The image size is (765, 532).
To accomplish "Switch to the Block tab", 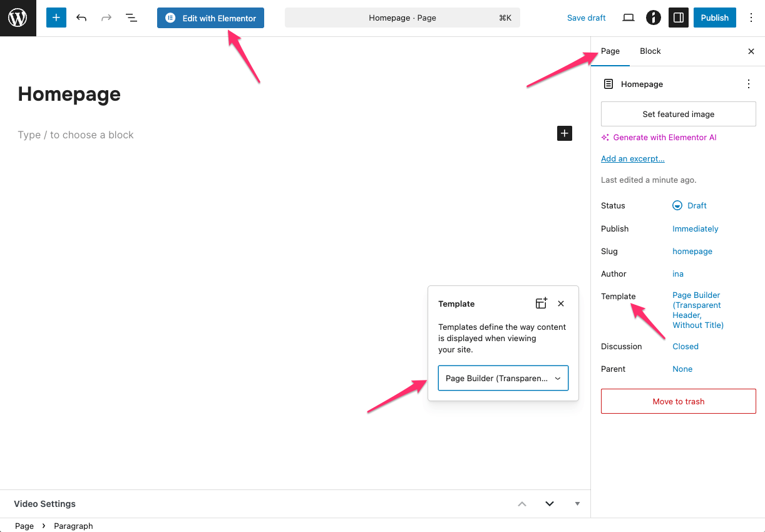I will click(650, 51).
